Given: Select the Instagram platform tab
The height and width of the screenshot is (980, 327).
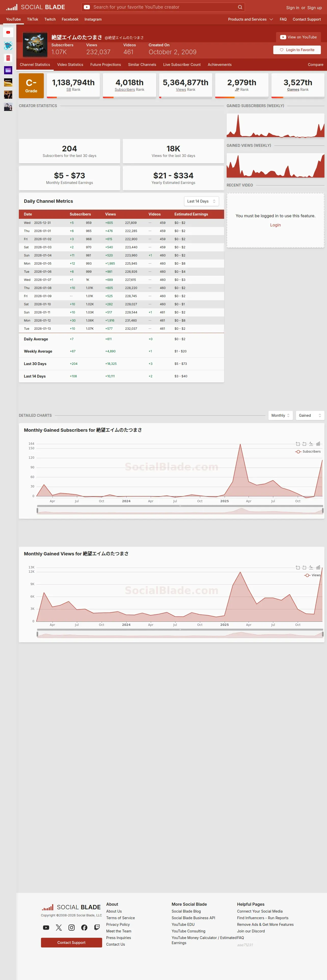Looking at the screenshot, I should [x=93, y=19].
